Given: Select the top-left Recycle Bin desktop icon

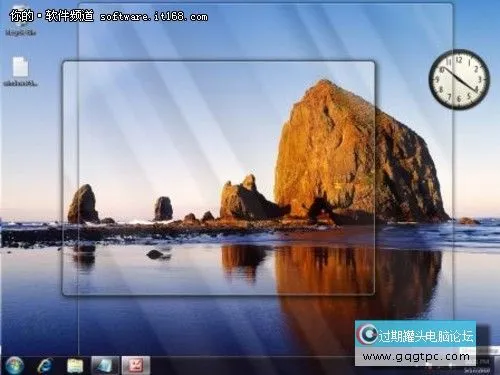Looking at the screenshot, I should (21, 19).
